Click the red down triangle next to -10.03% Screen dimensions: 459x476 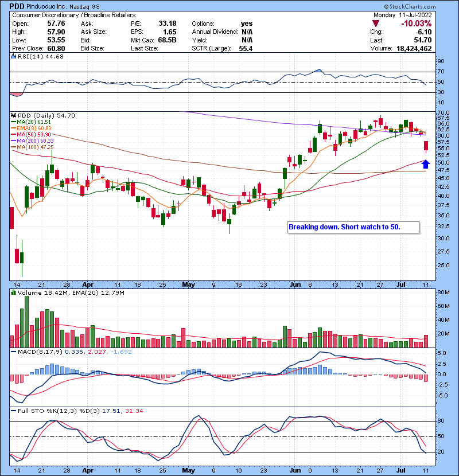[x=376, y=24]
